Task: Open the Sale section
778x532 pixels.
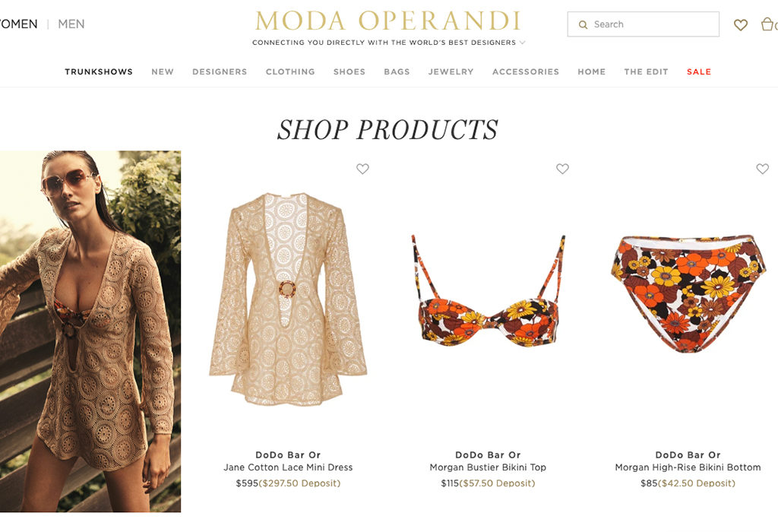Action: 699,71
